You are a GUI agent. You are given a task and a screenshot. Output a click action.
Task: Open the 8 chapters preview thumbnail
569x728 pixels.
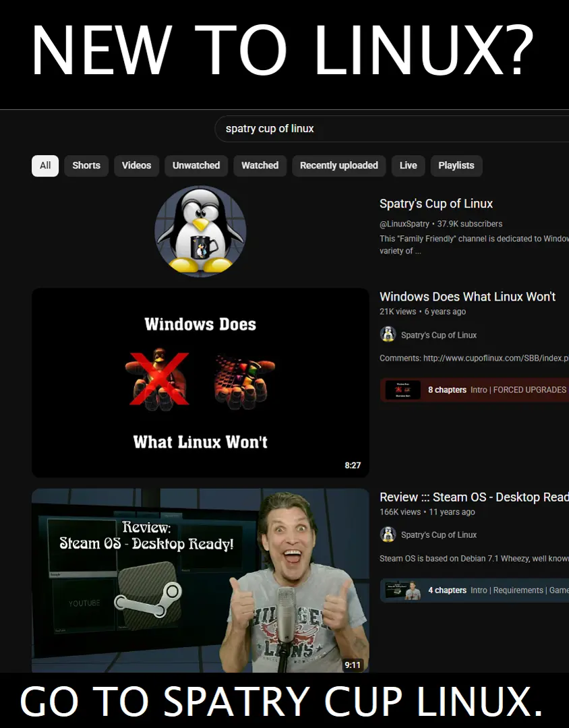click(x=402, y=390)
